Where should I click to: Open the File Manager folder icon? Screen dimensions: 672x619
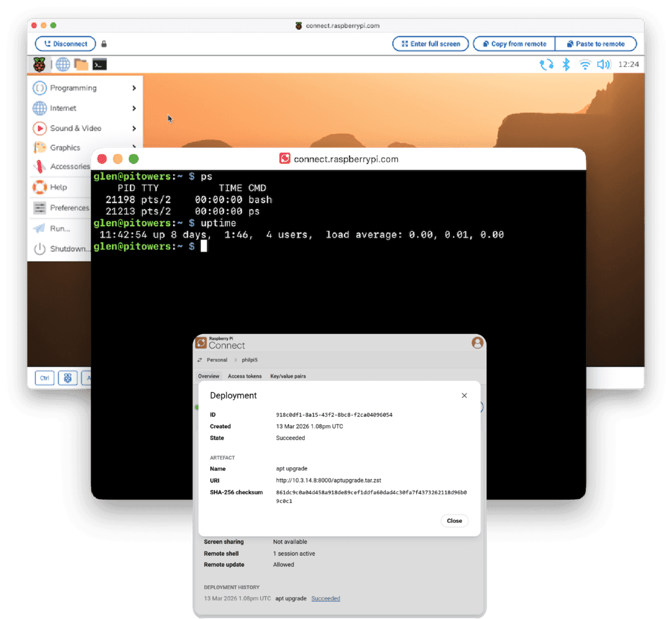pos(81,64)
